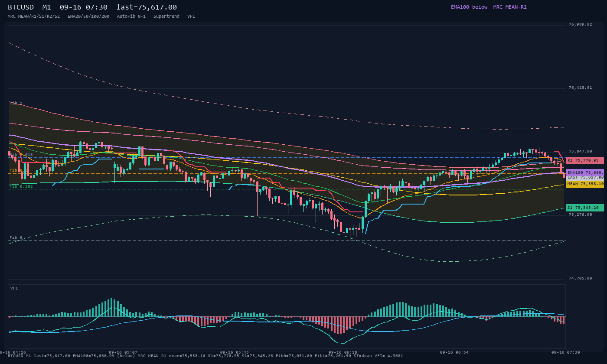This screenshot has height=364, width=607.
Task: Click the "VFI" legend entry beside Supertrend
Action: click(x=191, y=16)
